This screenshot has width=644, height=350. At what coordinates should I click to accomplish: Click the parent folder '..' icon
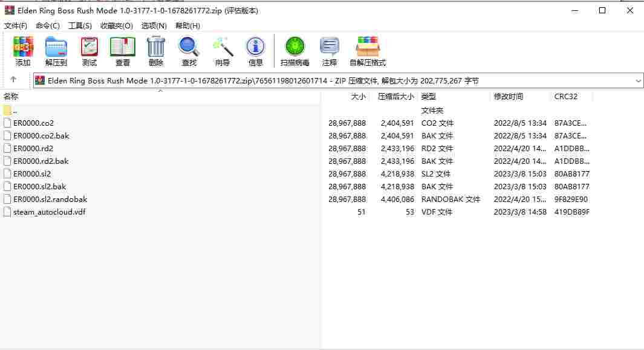pyautogui.click(x=7, y=110)
